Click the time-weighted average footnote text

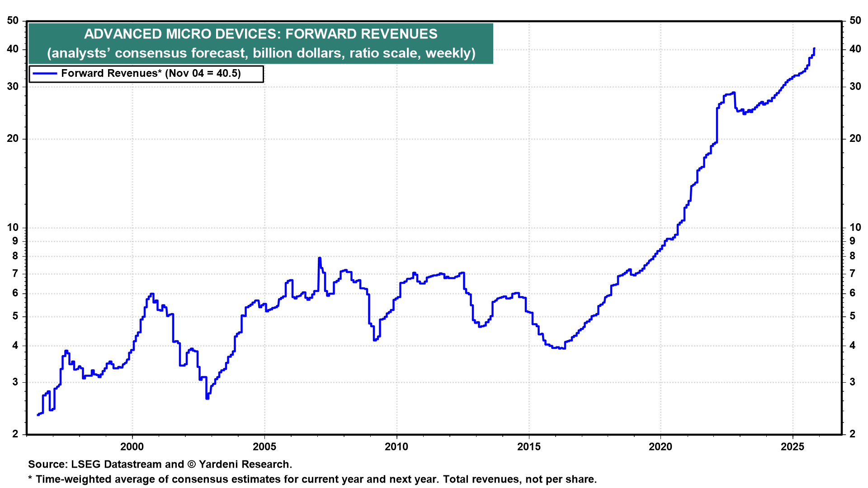point(312,479)
